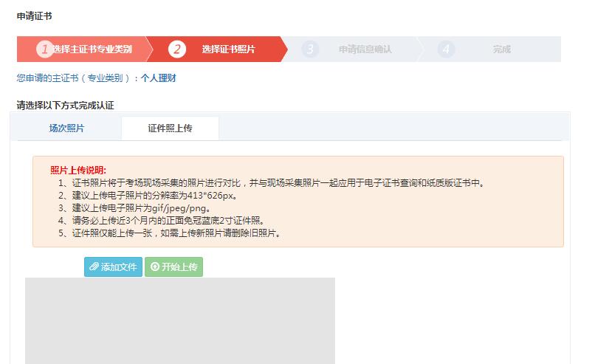Switch to the 场次照片 tab

[x=66, y=128]
